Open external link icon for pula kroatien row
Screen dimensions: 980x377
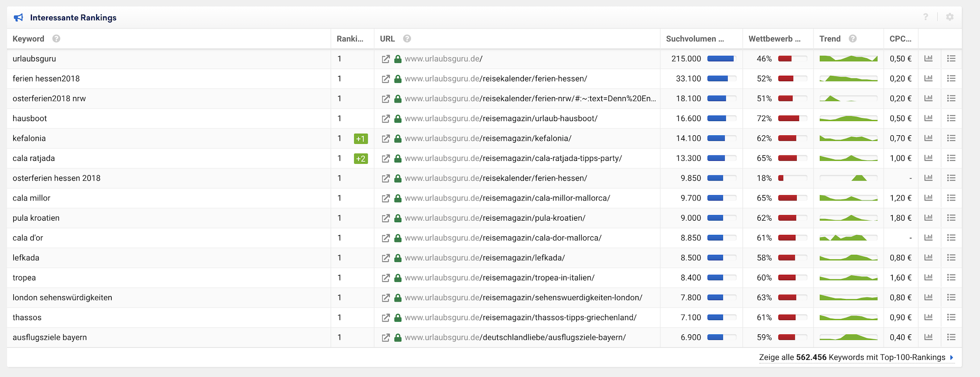[386, 218]
